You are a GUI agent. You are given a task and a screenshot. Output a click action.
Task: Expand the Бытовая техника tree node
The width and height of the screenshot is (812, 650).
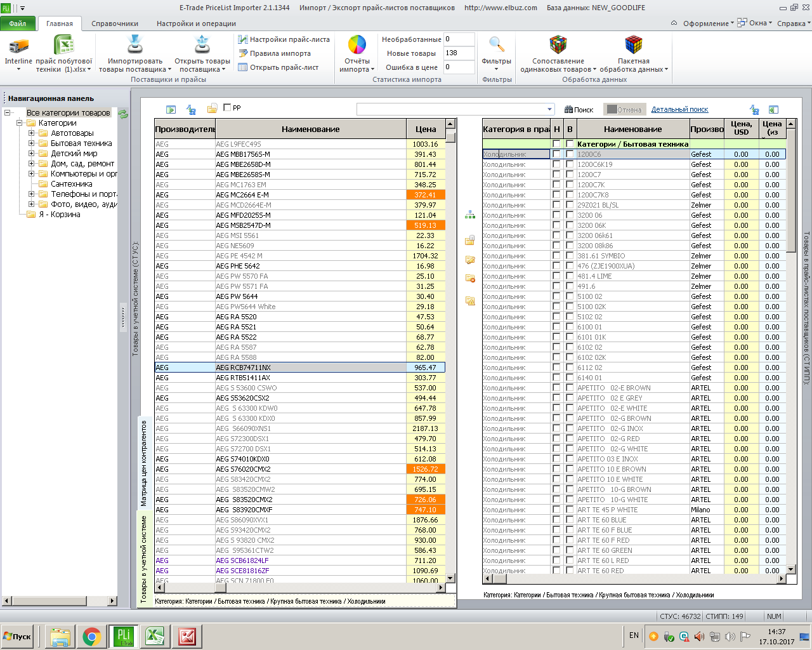click(x=31, y=143)
